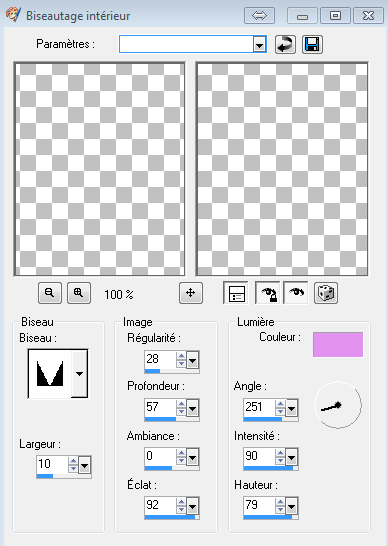Close the Biseautage intérieur dialog

point(368,16)
